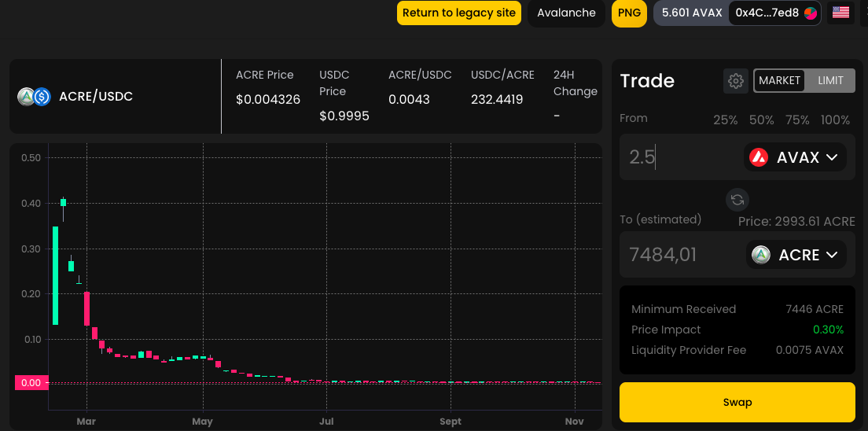
Task: Click the ACRE/USDC pair token icons
Action: 35,97
